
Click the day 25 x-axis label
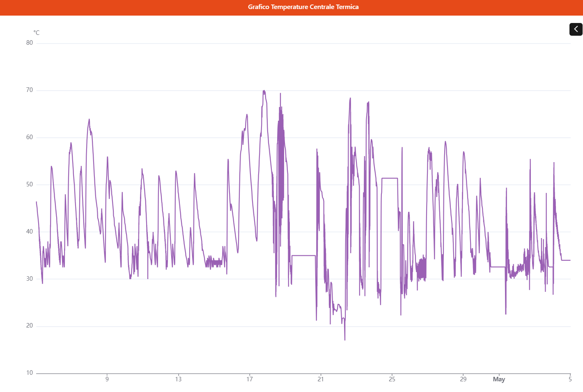392,379
